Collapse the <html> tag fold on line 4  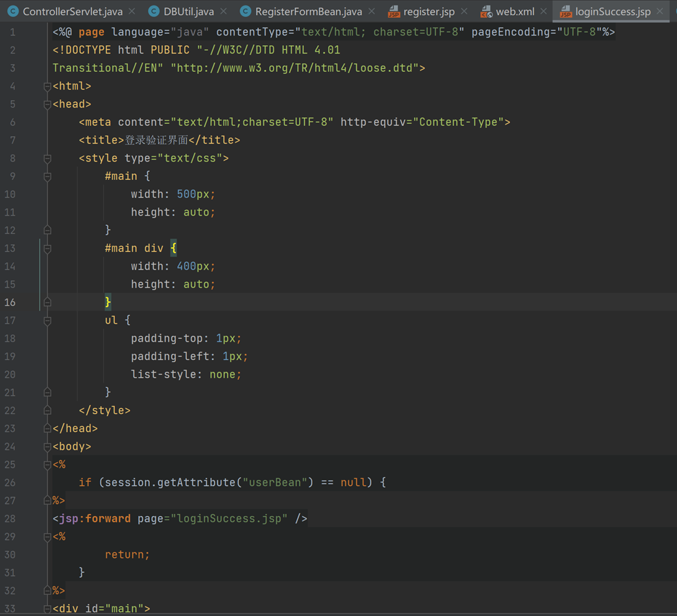click(47, 86)
